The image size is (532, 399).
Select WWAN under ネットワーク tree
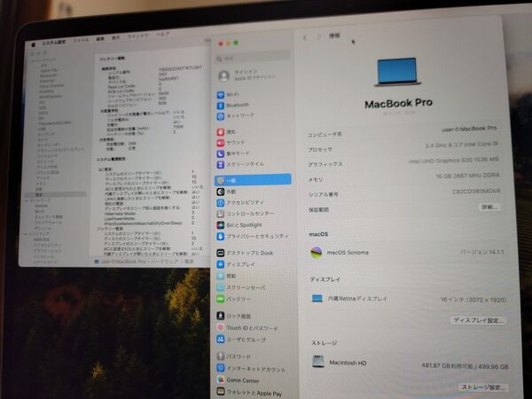coord(41,206)
